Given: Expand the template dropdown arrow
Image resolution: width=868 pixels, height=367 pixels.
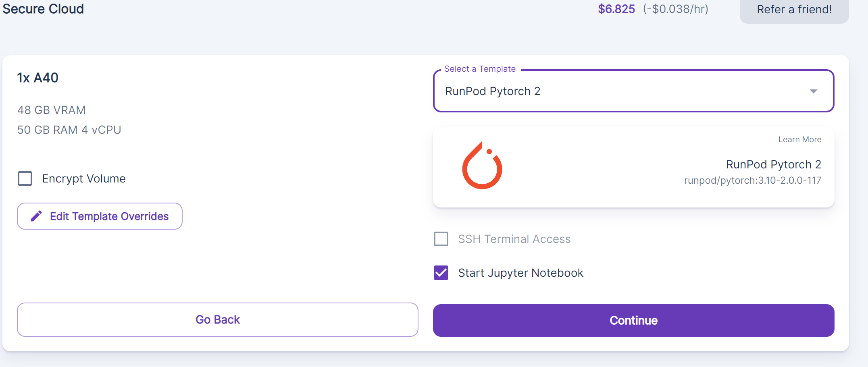Looking at the screenshot, I should click(x=813, y=91).
